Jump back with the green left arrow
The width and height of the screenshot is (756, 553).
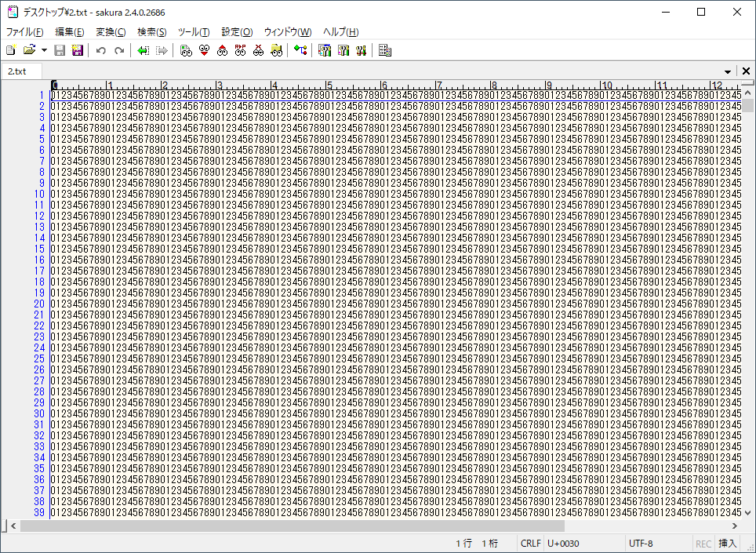144,50
